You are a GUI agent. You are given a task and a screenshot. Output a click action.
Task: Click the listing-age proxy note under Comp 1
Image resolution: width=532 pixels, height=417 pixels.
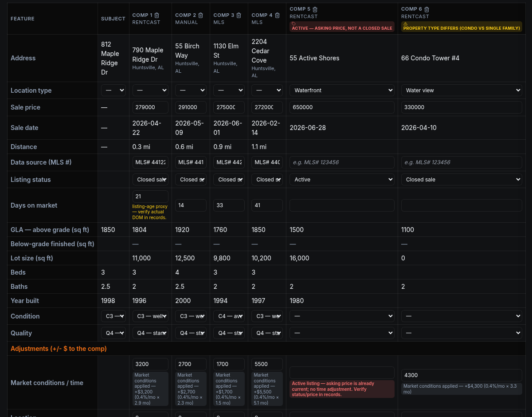coord(150,212)
